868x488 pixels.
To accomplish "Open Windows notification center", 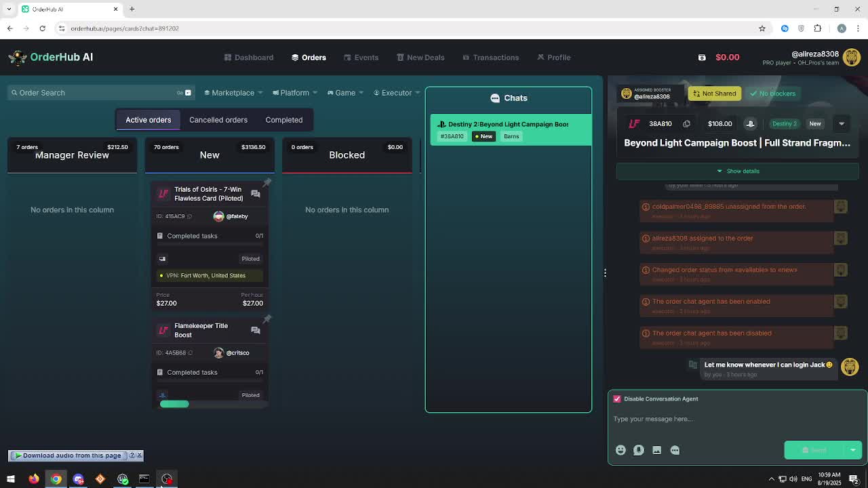I will [854, 479].
